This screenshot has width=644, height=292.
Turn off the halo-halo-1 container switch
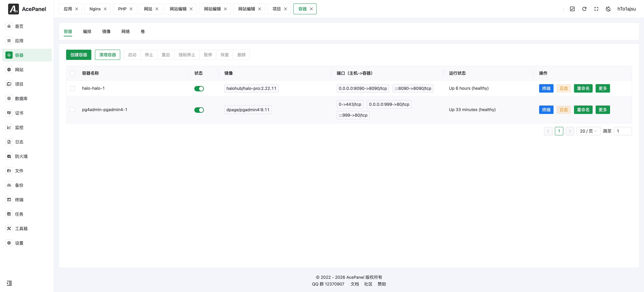pos(199,88)
